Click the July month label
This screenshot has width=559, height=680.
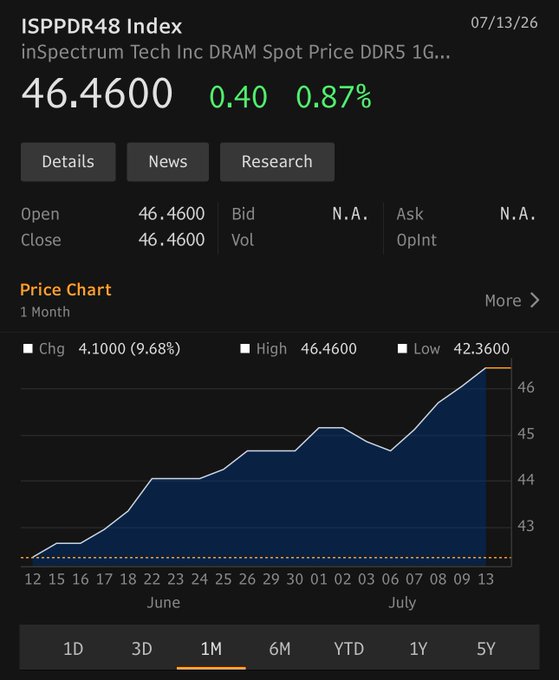(x=402, y=603)
